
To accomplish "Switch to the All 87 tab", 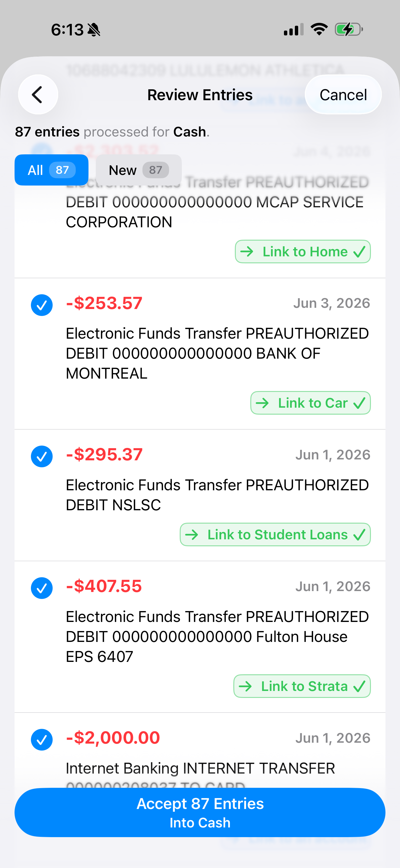I will point(51,170).
